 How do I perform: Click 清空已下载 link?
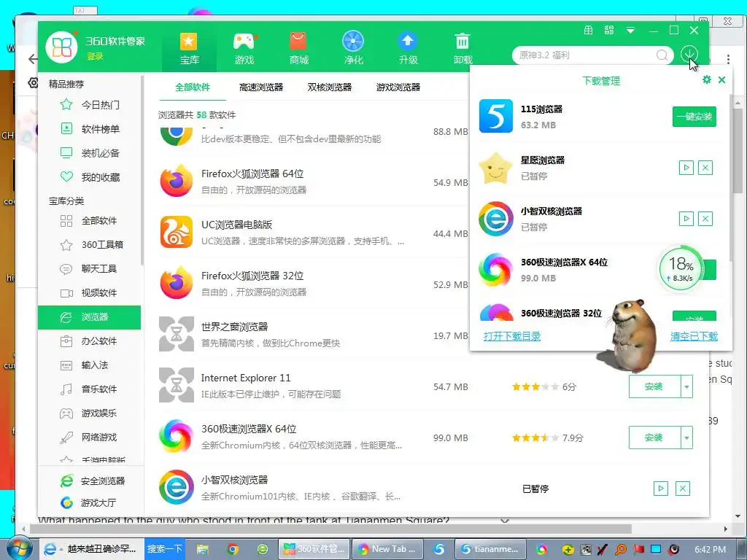tap(694, 336)
